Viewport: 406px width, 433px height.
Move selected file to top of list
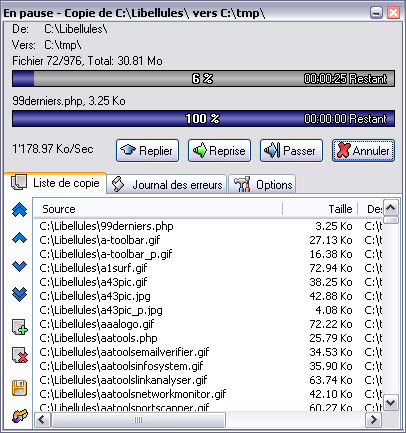coord(19,210)
